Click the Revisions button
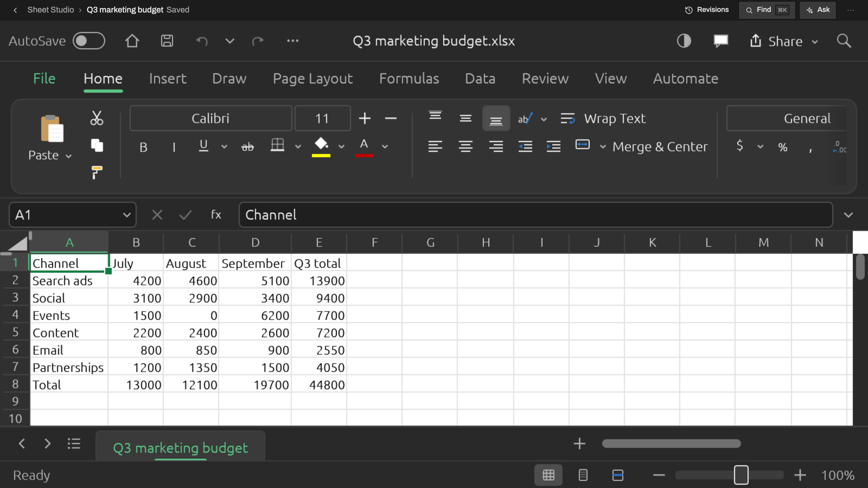Screen dimensions: 868x488 pyautogui.click(x=707, y=10)
